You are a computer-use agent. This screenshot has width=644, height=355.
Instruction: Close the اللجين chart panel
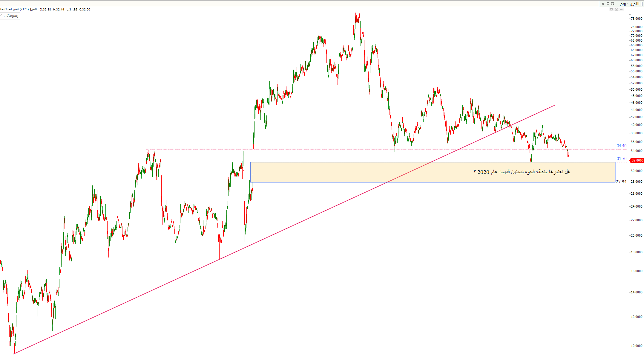coord(603,4)
